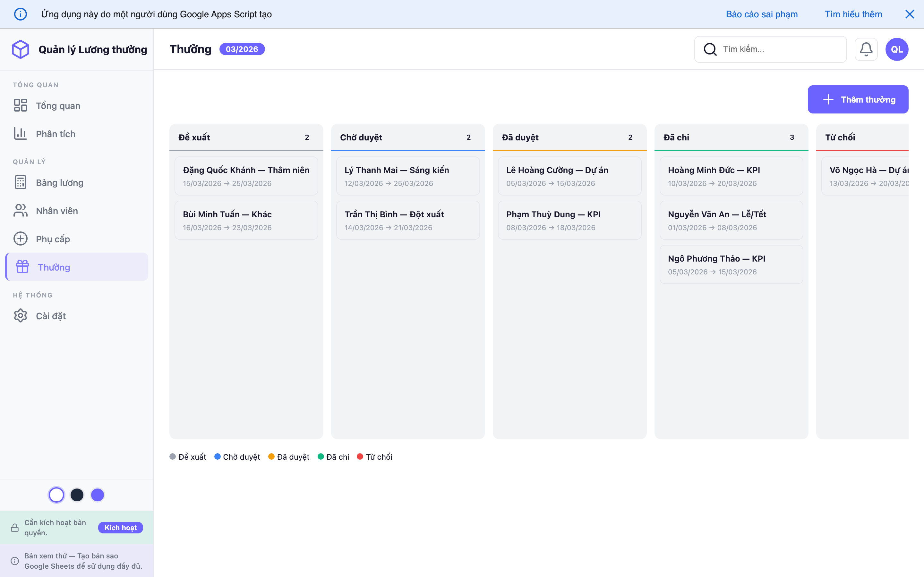Image resolution: width=924 pixels, height=577 pixels.
Task: Select the white light theme swatch
Action: tap(56, 495)
